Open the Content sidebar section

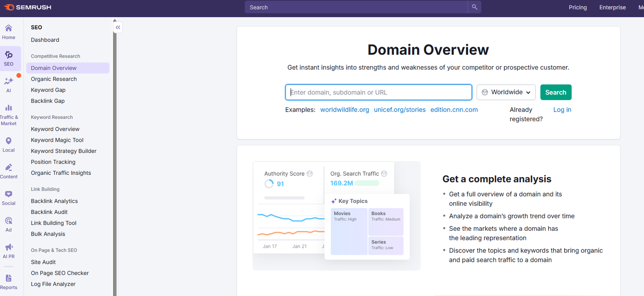(x=8, y=171)
